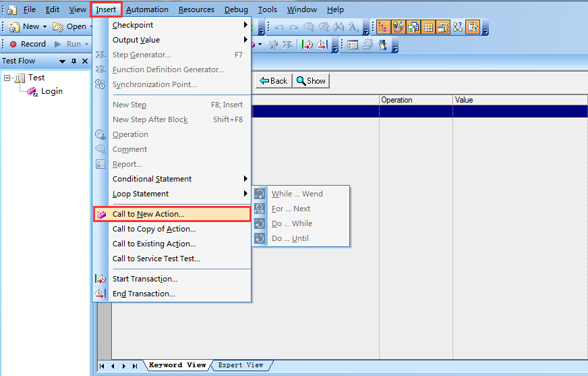This screenshot has height=376, width=588.
Task: Click the Synchronization Point menu icon
Action: (100, 84)
